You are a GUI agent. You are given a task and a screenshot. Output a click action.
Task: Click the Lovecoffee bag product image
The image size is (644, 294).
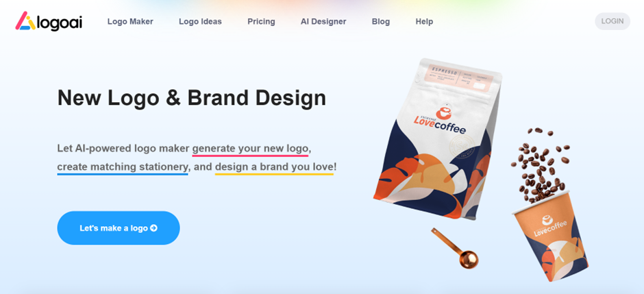(x=437, y=139)
